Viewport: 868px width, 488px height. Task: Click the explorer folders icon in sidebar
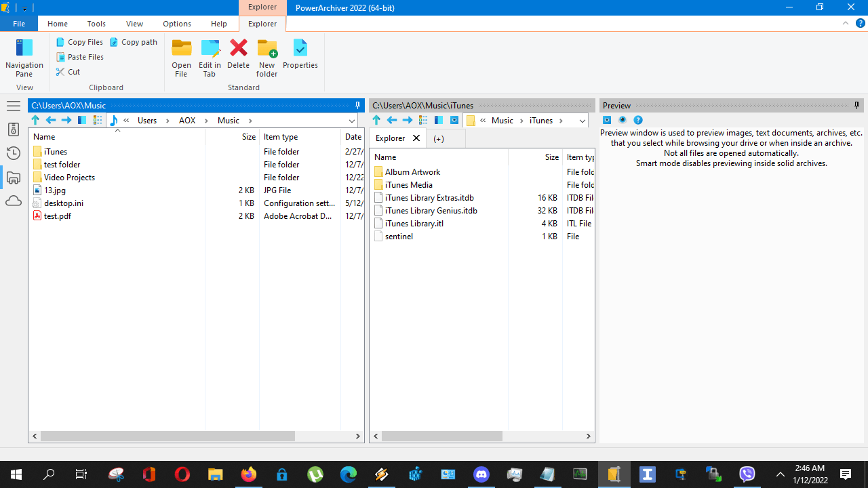(13, 178)
